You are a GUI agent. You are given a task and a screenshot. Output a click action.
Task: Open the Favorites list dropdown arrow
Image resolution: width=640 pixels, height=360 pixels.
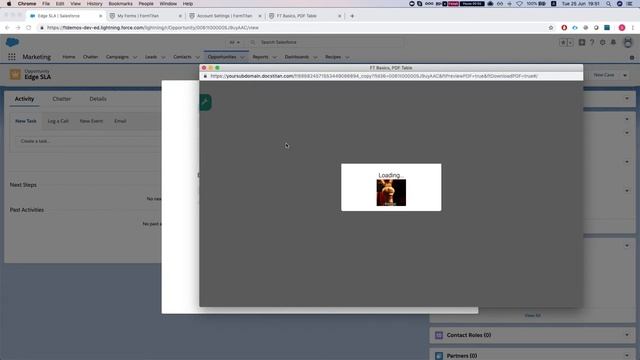tap(570, 42)
